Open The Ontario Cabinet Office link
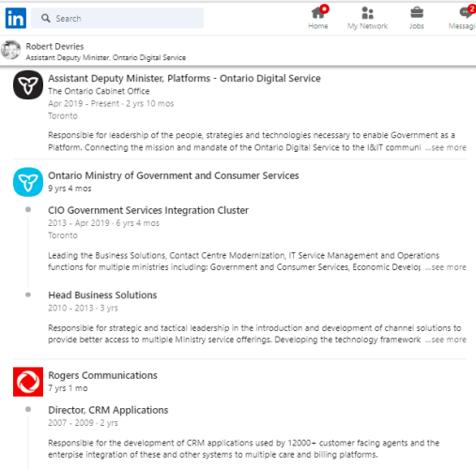 click(99, 91)
